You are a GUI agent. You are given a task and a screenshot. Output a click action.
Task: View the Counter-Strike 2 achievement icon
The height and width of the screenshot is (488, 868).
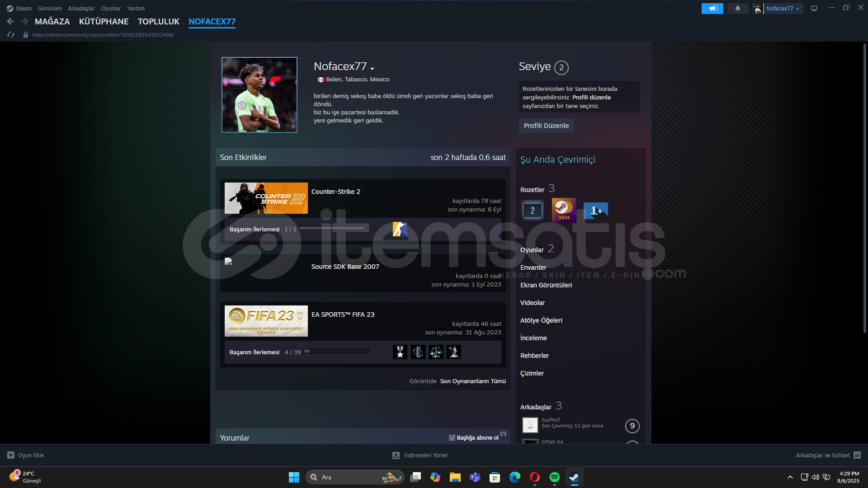pos(400,229)
